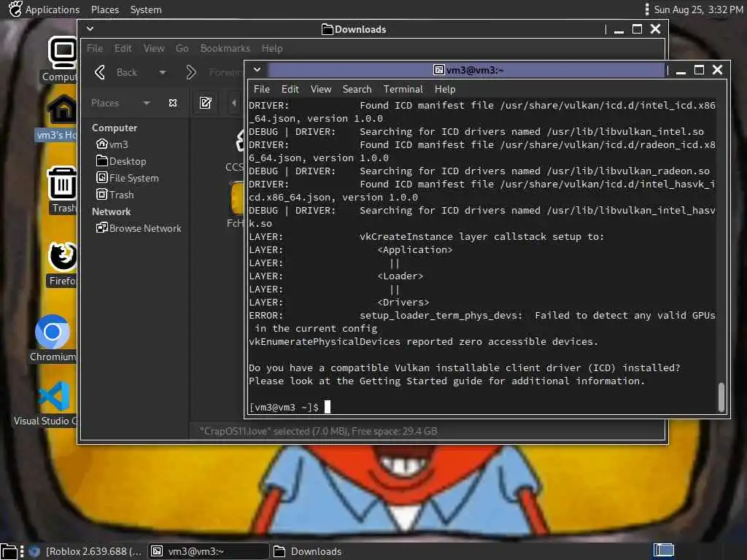Open vm3's Home desktop icon
This screenshot has width=747, height=560.
(62, 117)
